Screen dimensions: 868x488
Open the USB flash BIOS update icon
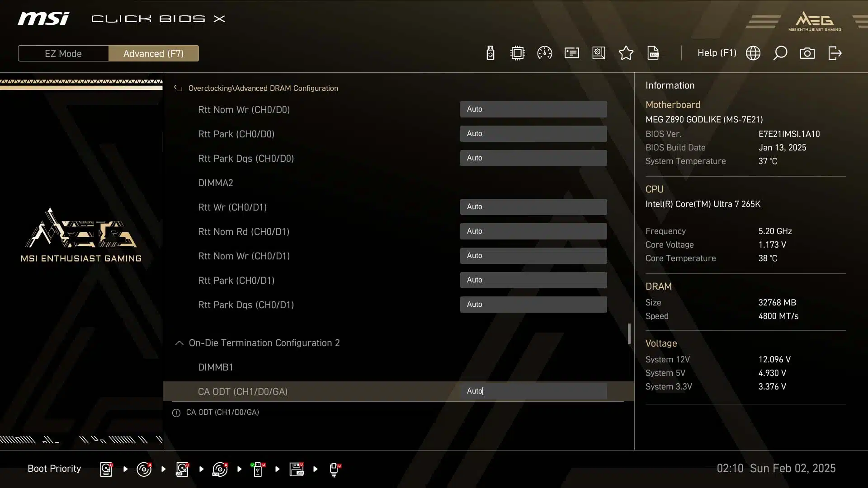[x=490, y=53]
